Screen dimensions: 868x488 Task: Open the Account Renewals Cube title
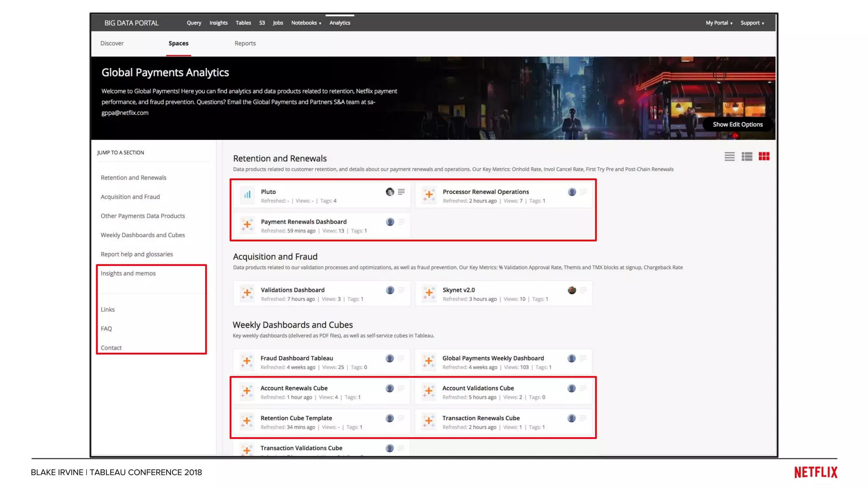pos(294,388)
